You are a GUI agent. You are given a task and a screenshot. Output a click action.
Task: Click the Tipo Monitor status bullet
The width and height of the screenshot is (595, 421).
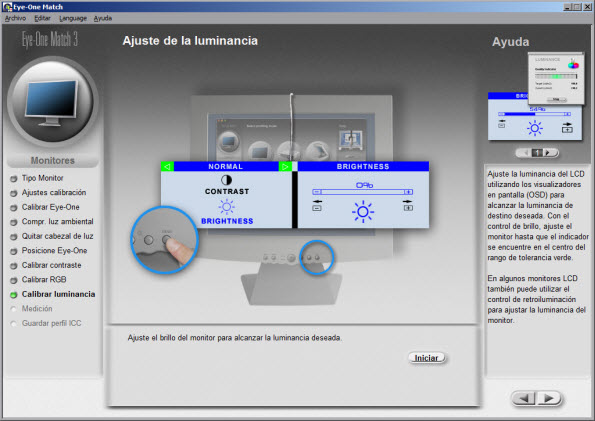tap(14, 178)
